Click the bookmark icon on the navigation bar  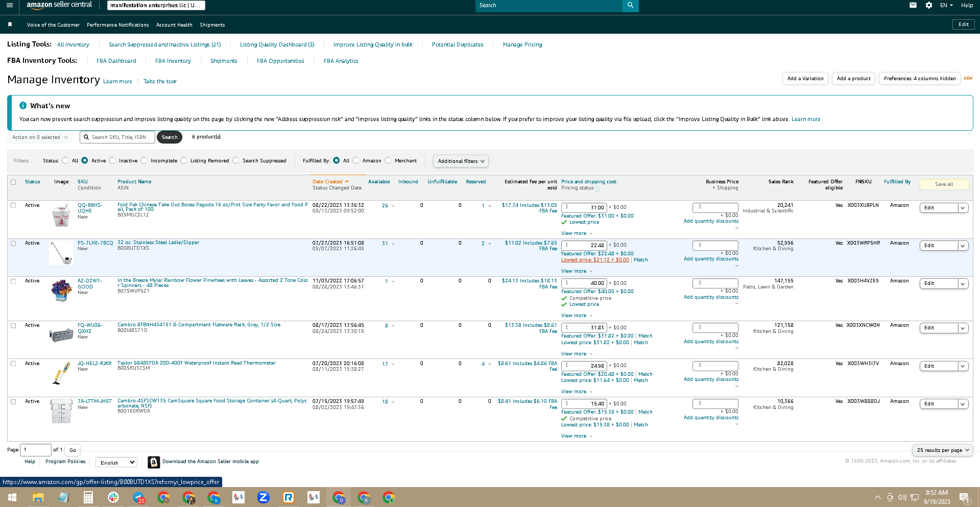click(x=10, y=25)
